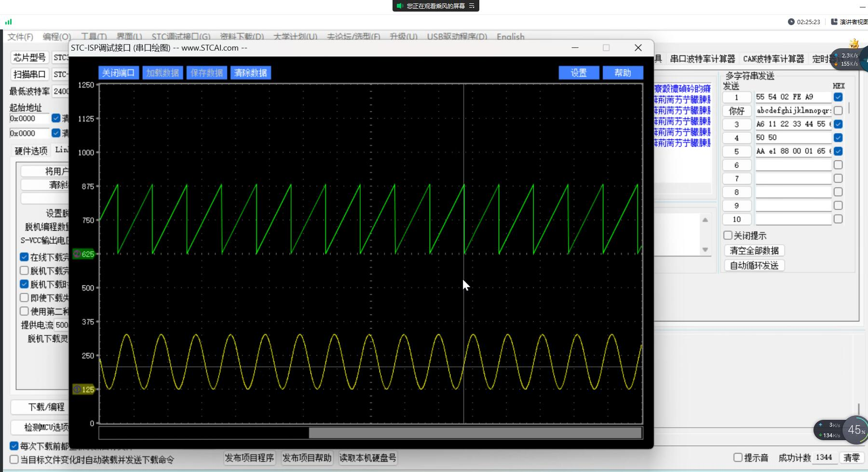Viewport: 868px width, 472px height.
Task: Click send button 1 in multi-string panel
Action: pos(736,97)
